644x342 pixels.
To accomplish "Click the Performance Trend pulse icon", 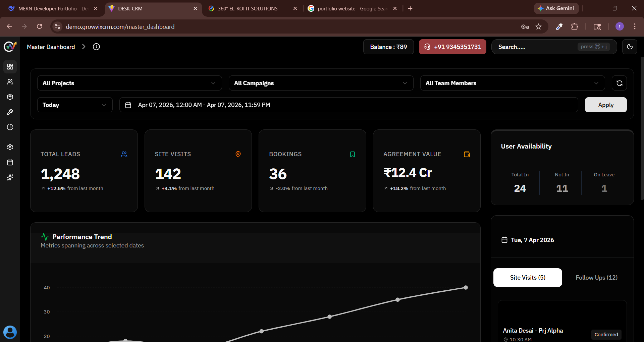I will tap(45, 237).
